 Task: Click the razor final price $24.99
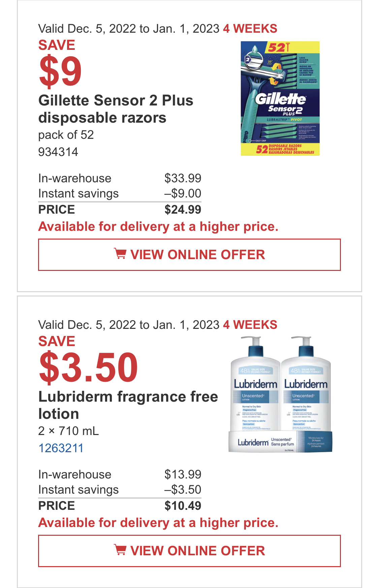183,210
